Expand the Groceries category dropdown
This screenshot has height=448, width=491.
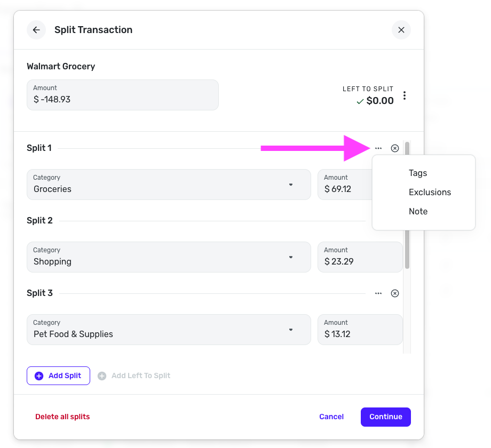coord(291,185)
